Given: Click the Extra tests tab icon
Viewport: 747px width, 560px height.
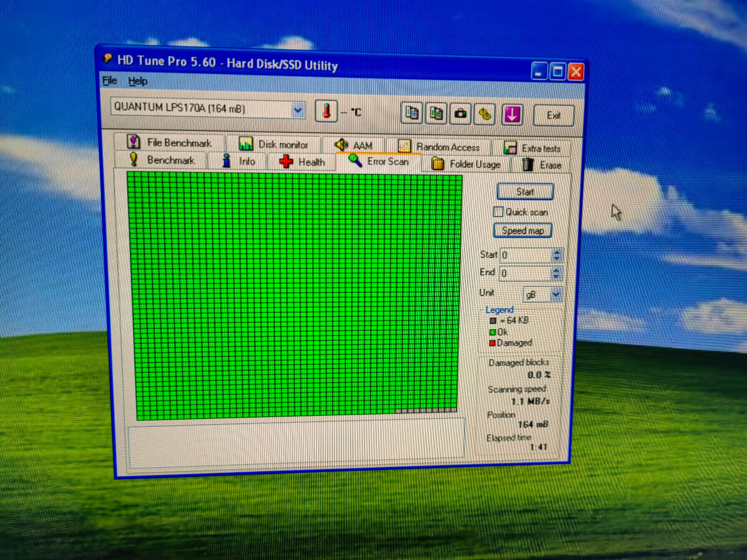Looking at the screenshot, I should [510, 148].
